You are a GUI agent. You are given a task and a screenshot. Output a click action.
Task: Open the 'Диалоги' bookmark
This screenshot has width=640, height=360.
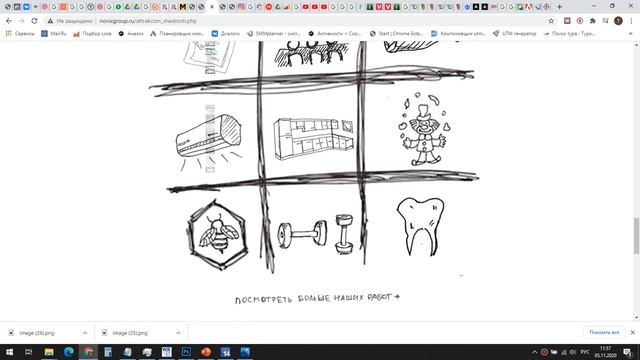pos(226,33)
